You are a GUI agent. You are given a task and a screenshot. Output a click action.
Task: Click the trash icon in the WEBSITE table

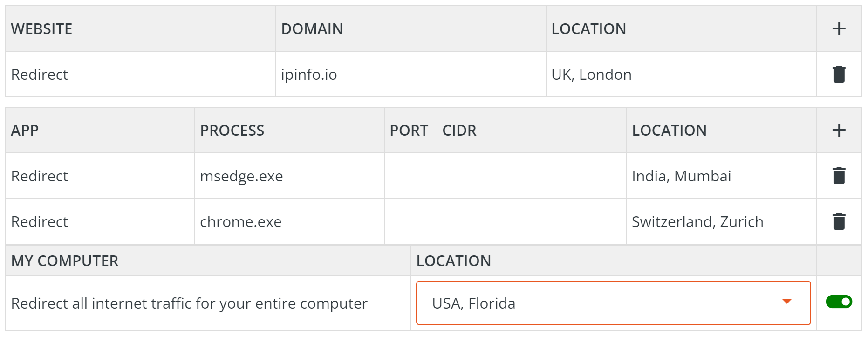pos(839,74)
